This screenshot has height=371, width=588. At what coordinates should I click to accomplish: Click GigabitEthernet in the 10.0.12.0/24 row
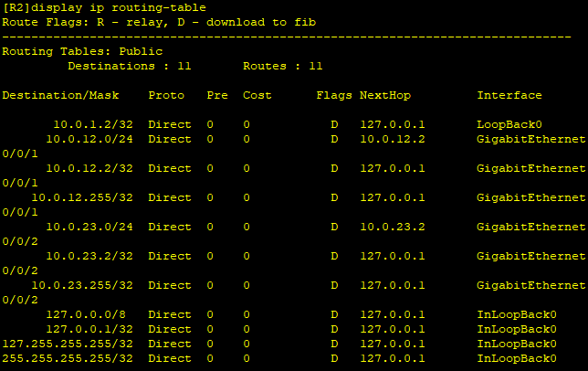tap(531, 139)
